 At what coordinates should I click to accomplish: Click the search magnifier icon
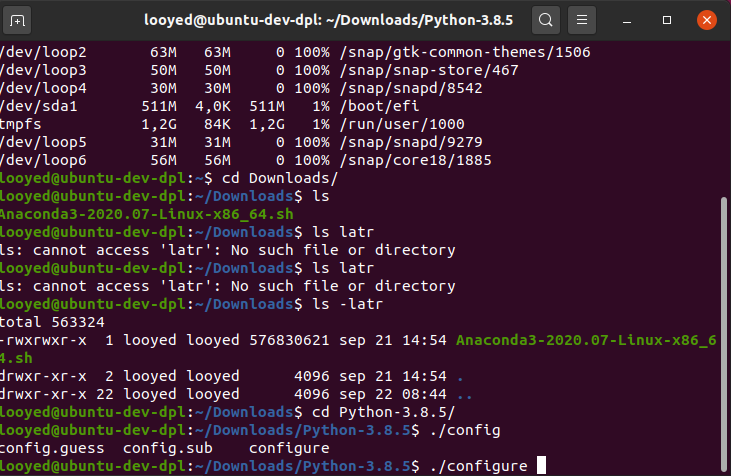point(545,19)
